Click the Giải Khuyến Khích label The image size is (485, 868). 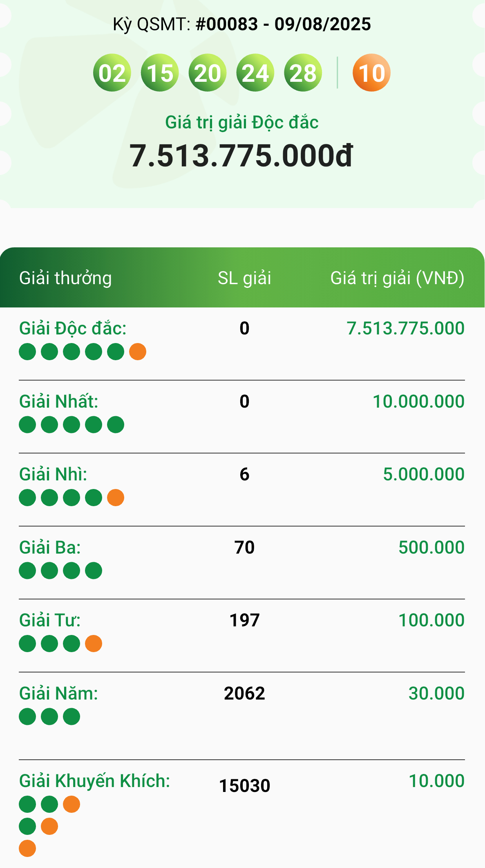tap(95, 781)
